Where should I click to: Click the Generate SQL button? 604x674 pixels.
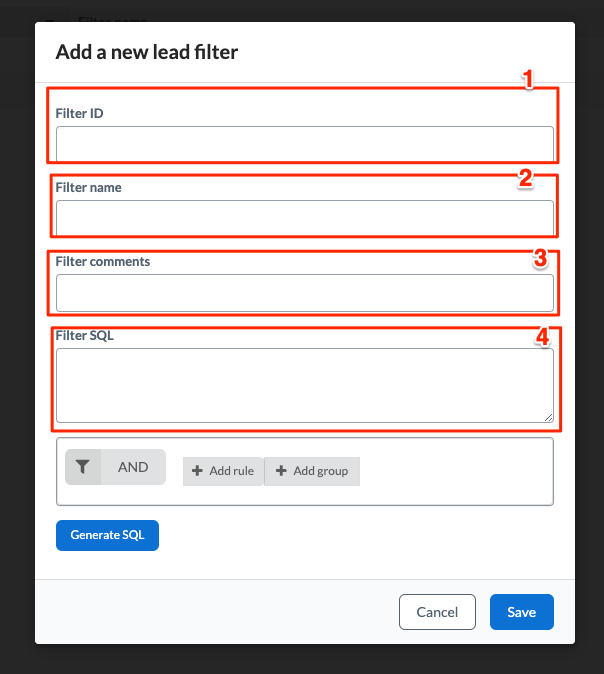[x=107, y=535]
